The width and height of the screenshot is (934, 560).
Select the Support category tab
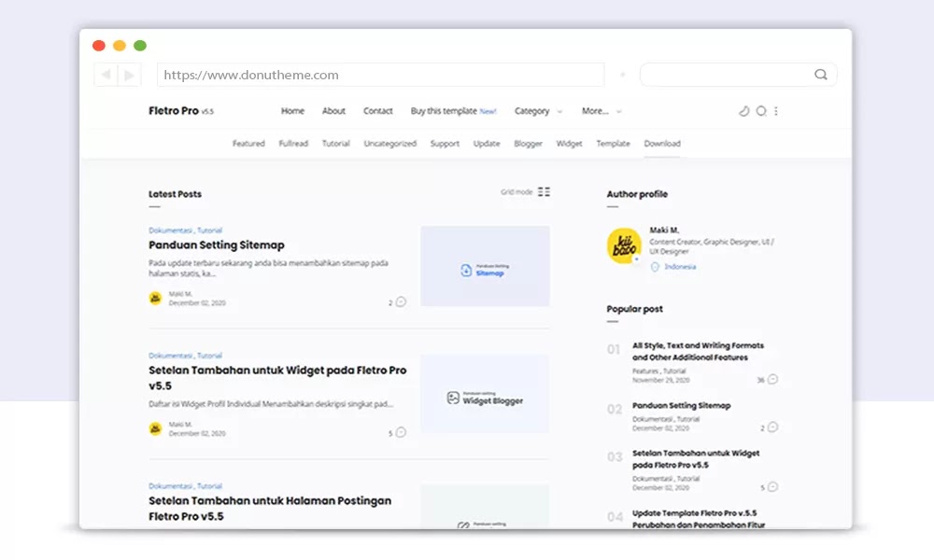pos(445,144)
